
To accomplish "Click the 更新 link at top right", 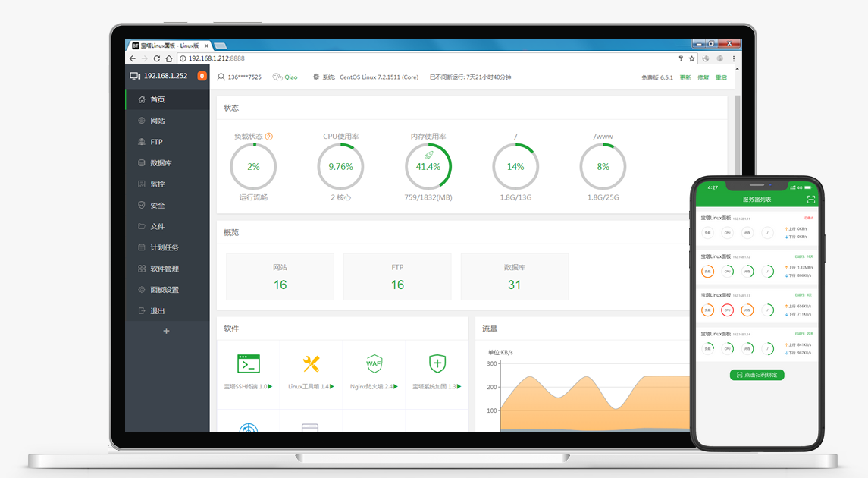I will point(685,77).
